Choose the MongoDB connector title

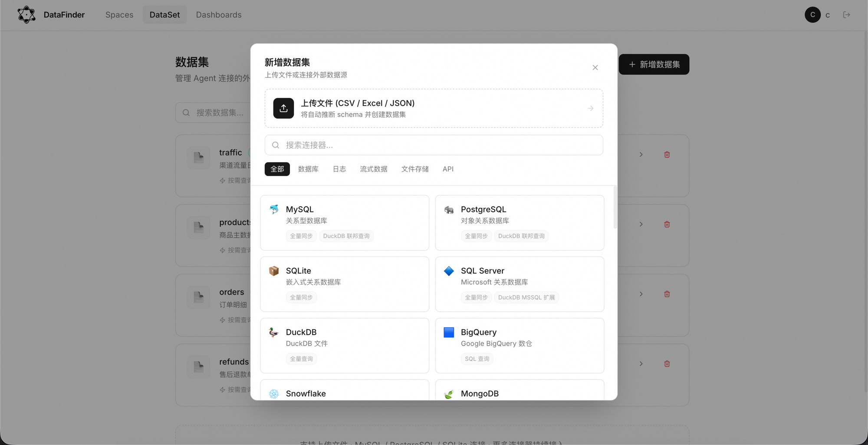coord(480,393)
